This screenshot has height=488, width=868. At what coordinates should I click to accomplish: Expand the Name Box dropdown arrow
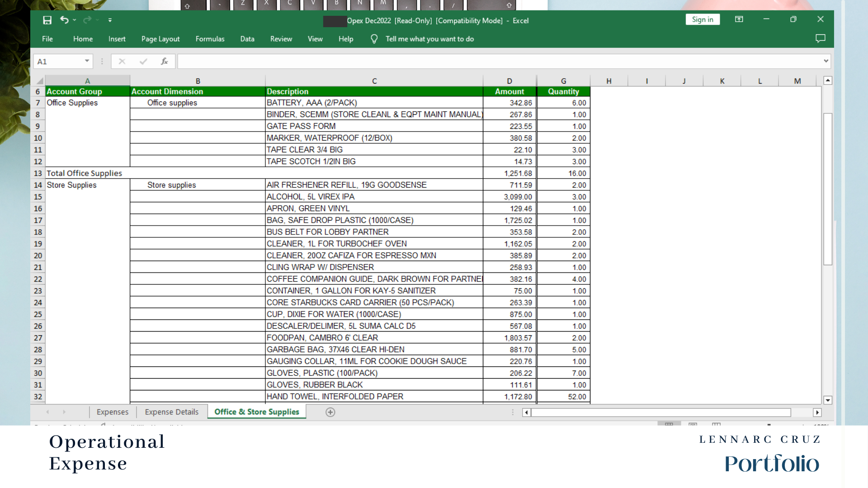coord(87,61)
